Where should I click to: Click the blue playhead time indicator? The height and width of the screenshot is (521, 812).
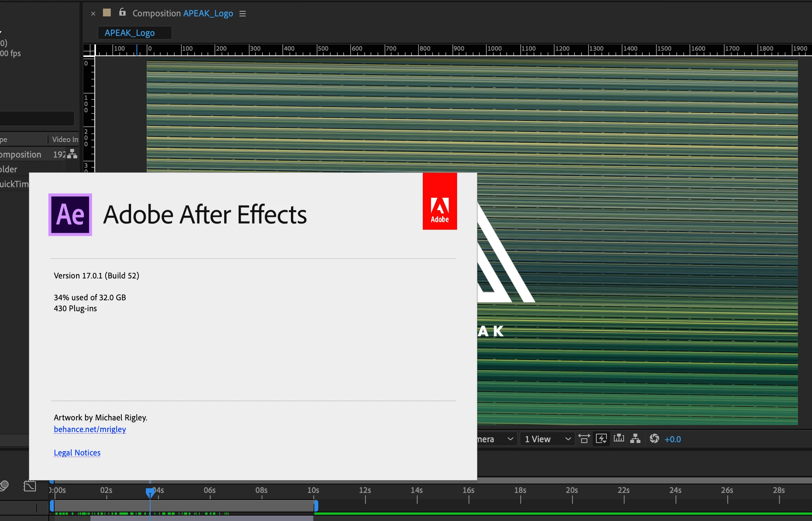(150, 493)
